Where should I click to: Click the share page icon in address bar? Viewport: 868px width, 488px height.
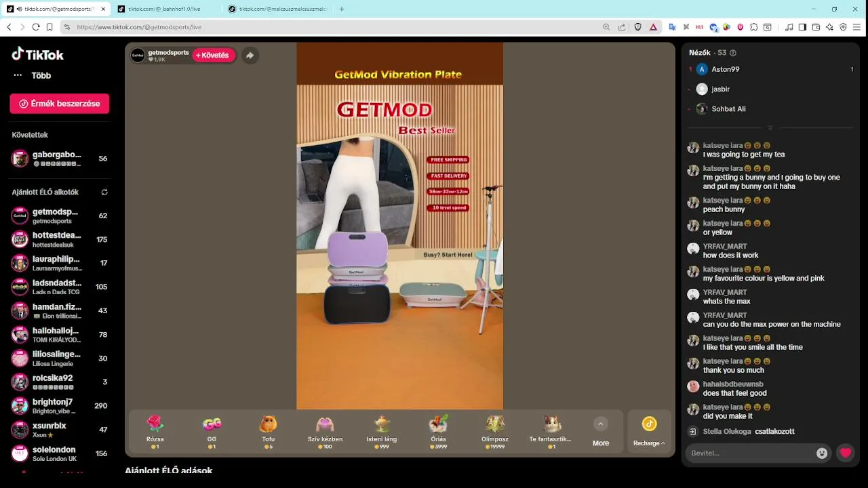pyautogui.click(x=622, y=27)
